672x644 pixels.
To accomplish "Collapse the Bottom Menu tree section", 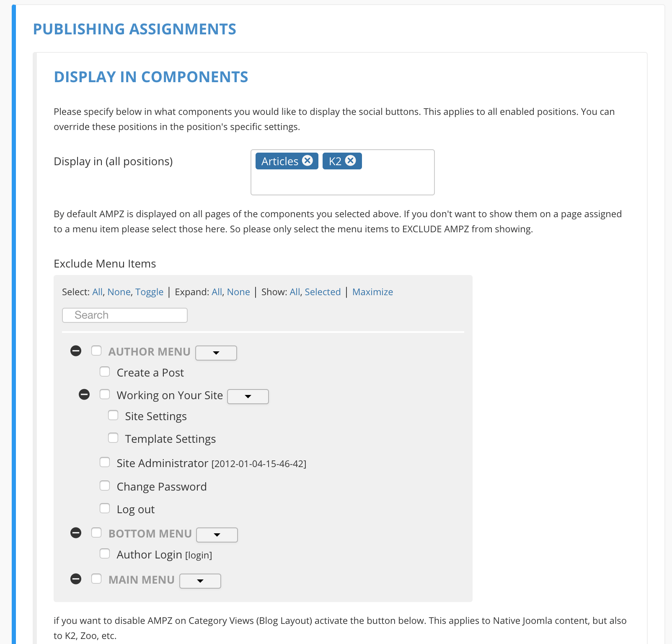I will click(76, 533).
